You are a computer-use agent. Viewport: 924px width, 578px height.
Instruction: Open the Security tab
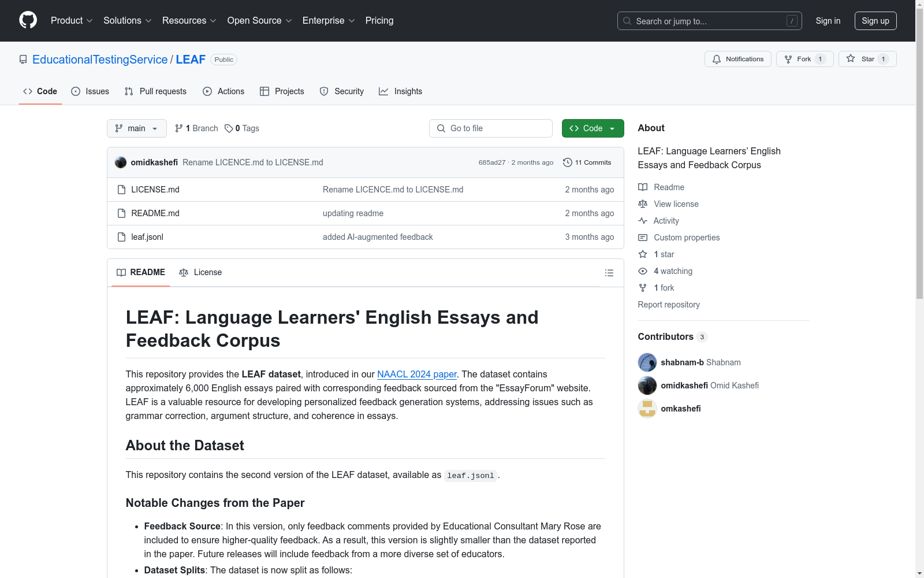[x=342, y=91]
